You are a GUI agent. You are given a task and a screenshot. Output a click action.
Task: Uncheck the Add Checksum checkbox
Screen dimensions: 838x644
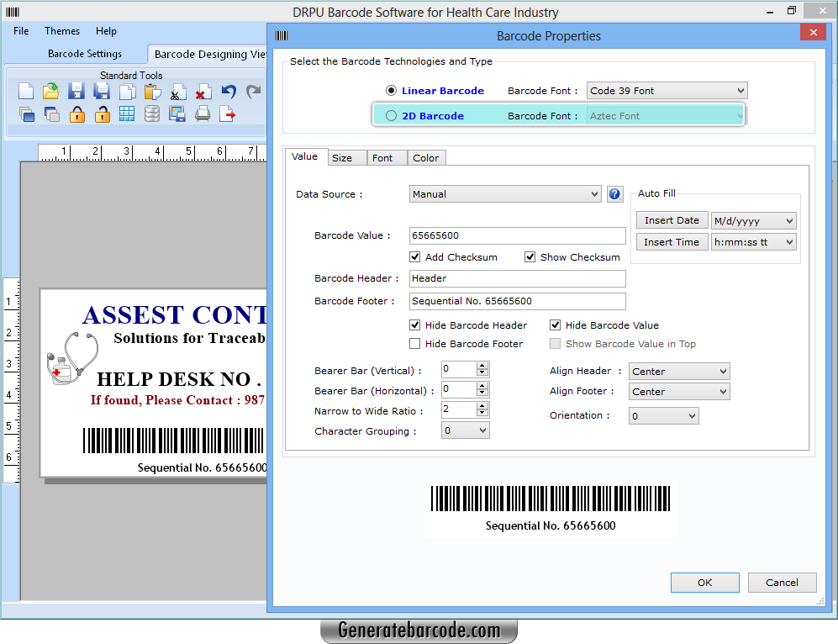415,257
